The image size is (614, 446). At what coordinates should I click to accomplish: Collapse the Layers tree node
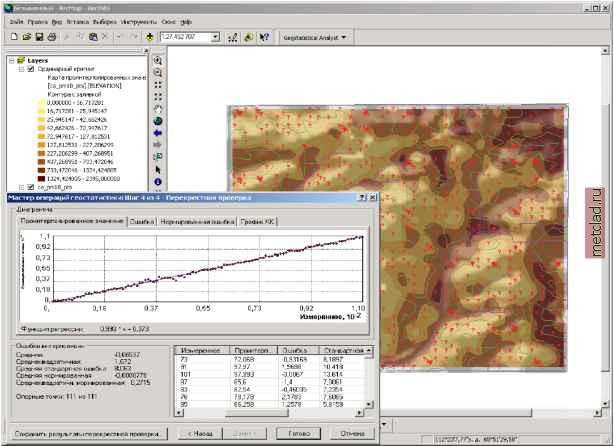[x=10, y=60]
